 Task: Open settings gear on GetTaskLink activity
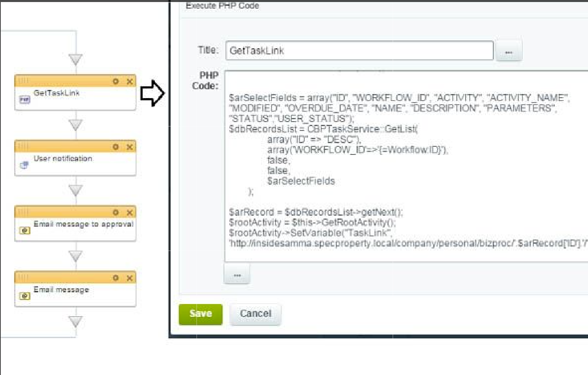(116, 81)
